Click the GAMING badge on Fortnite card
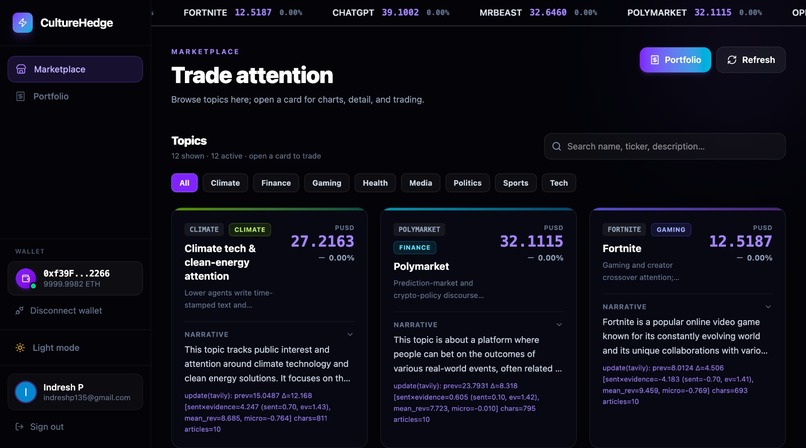 [x=671, y=230]
